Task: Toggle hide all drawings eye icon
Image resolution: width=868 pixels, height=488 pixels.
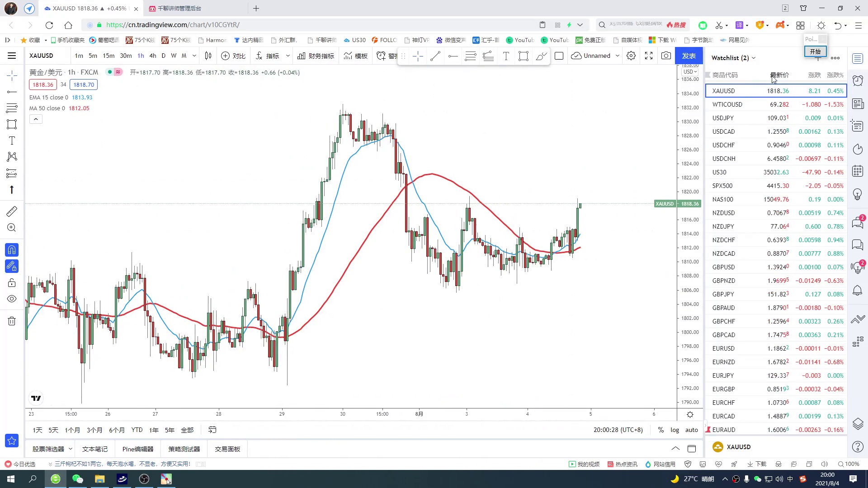Action: pos(12,299)
